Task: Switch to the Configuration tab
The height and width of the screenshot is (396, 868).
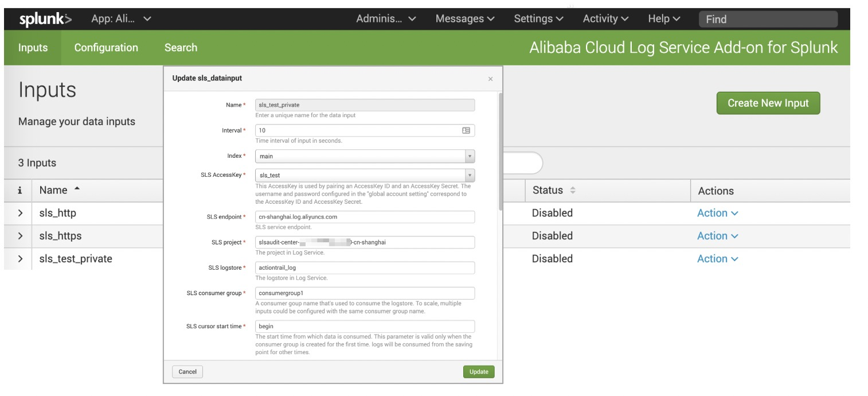Action: tap(106, 48)
